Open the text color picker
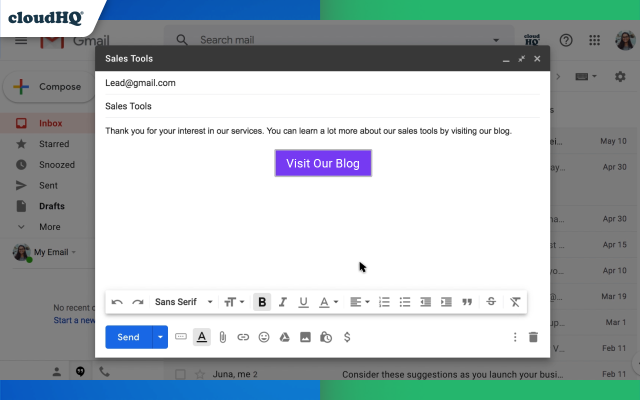 click(329, 302)
